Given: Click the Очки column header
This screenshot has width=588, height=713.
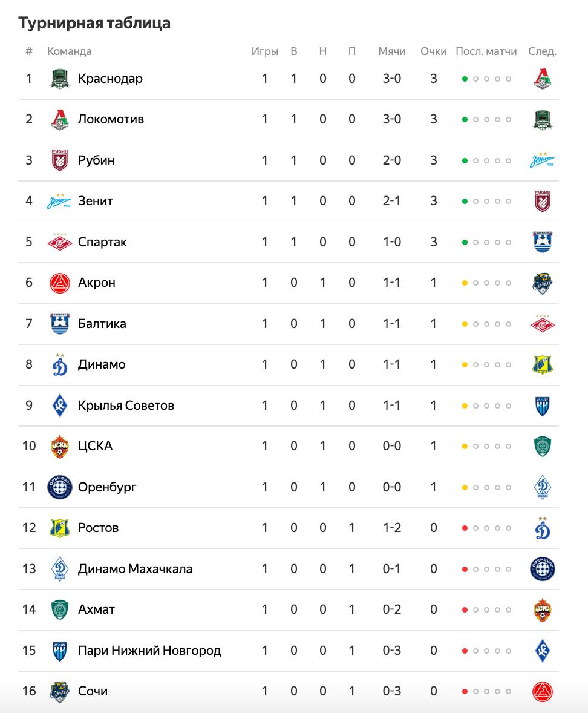Looking at the screenshot, I should [434, 51].
